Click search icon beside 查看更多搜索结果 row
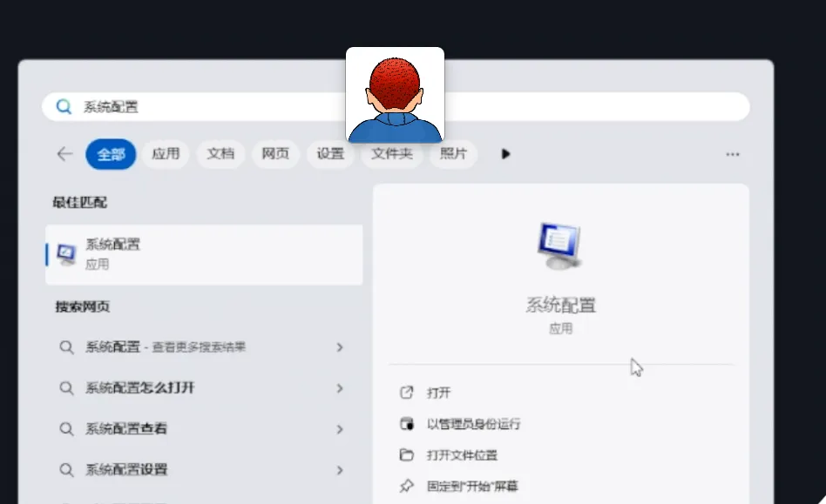The height and width of the screenshot is (504, 826). click(66, 347)
